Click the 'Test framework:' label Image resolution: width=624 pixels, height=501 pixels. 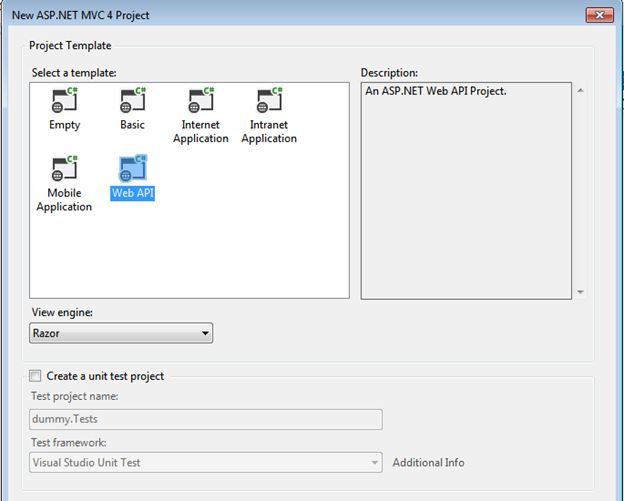[x=69, y=443]
